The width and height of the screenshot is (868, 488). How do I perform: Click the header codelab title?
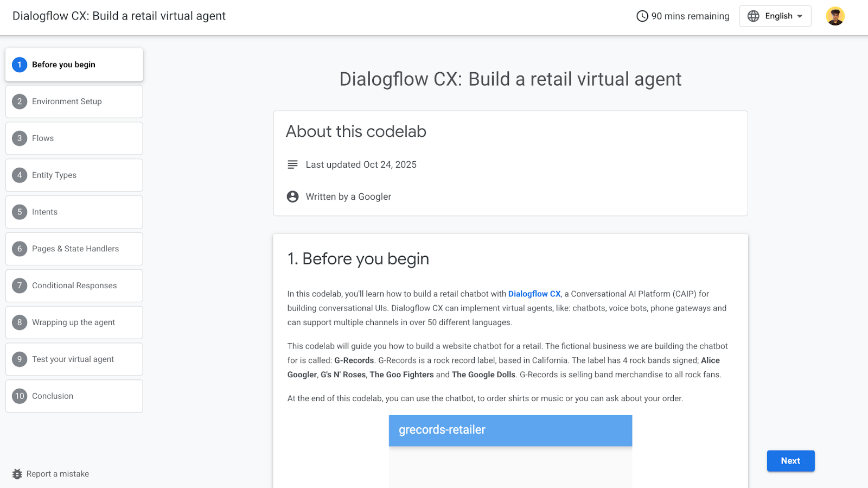(x=119, y=16)
